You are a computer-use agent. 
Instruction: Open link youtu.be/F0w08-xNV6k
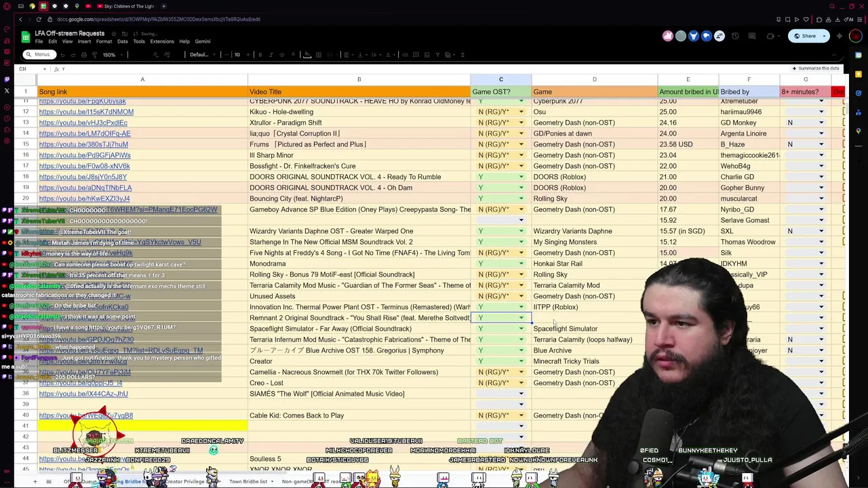pos(84,166)
